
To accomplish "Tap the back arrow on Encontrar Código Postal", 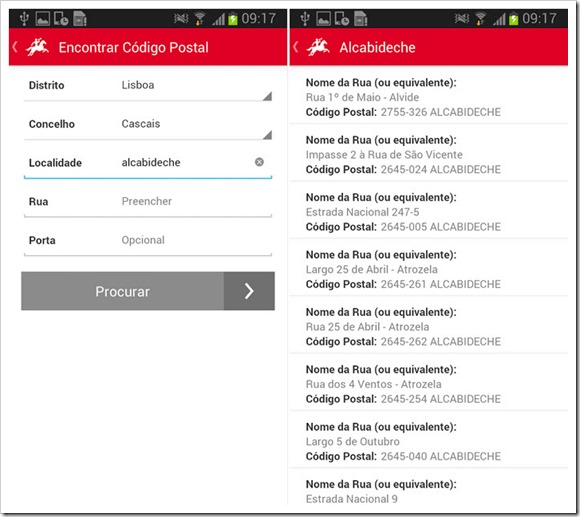I will (15, 47).
